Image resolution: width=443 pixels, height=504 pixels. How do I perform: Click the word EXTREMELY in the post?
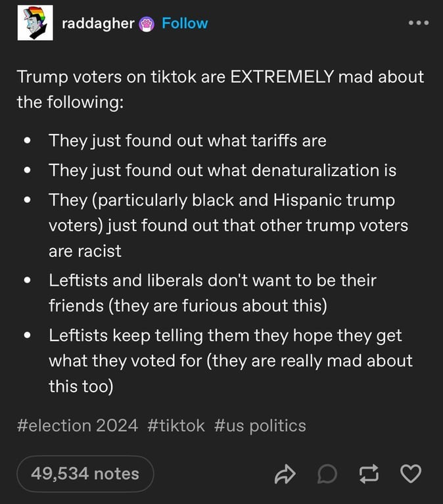click(283, 77)
